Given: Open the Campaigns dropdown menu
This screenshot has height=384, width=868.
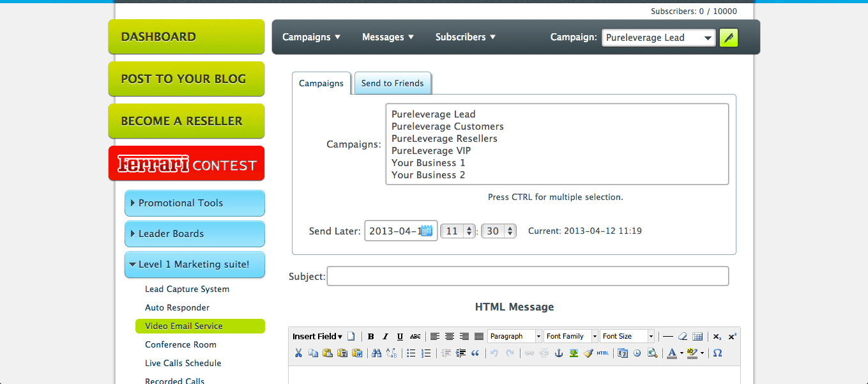Looking at the screenshot, I should (312, 37).
